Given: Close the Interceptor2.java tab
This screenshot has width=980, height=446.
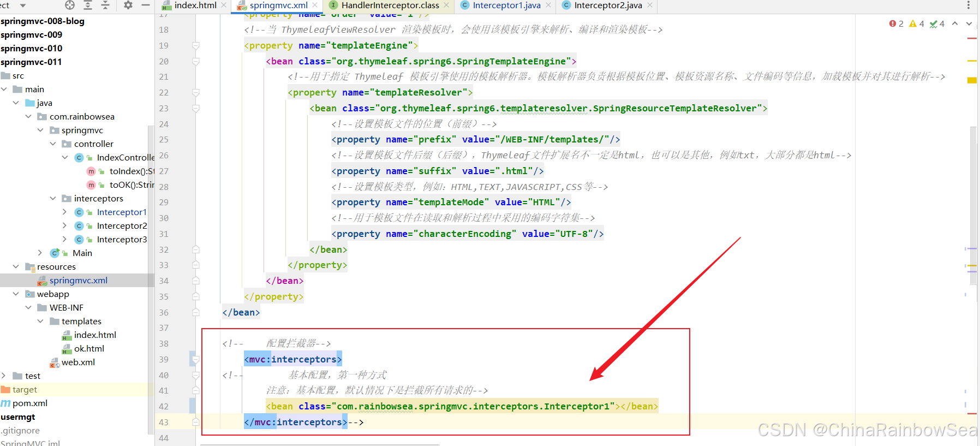Looking at the screenshot, I should [x=650, y=5].
